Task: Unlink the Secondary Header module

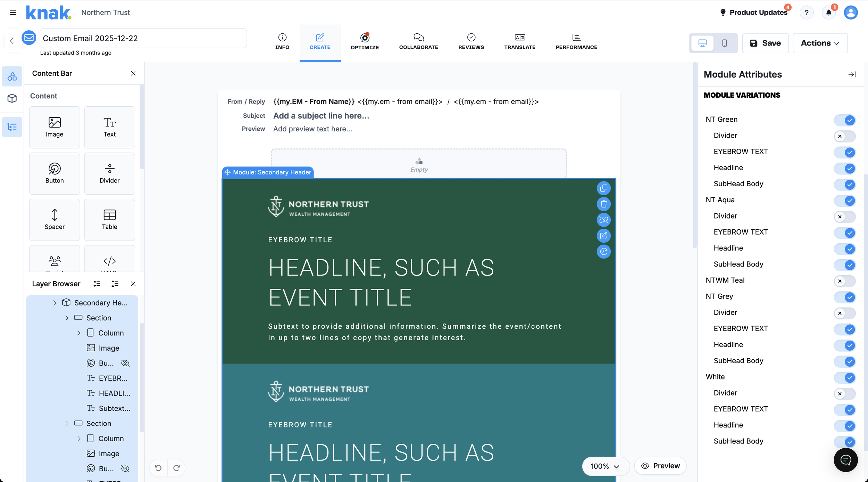Action: click(x=604, y=220)
